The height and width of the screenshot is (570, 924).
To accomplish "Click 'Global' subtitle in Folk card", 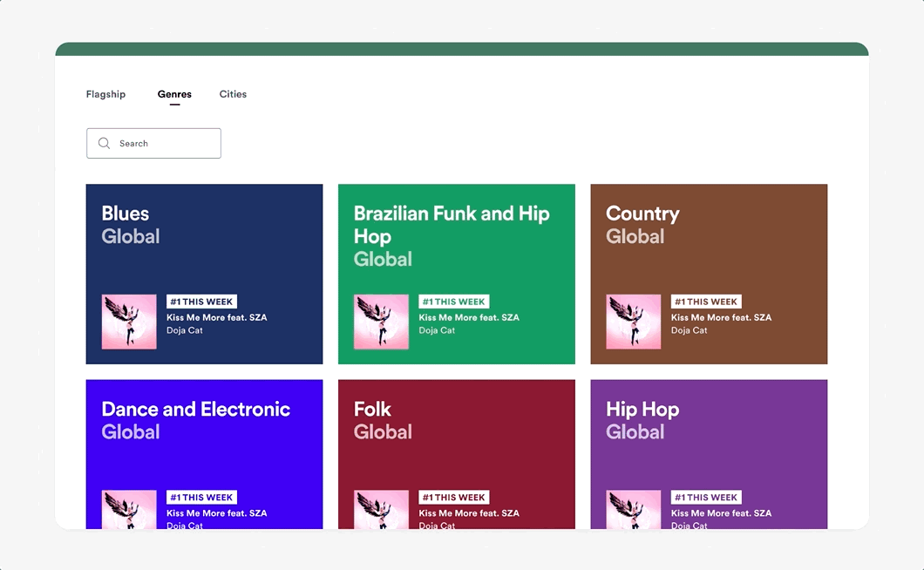I will 383,432.
